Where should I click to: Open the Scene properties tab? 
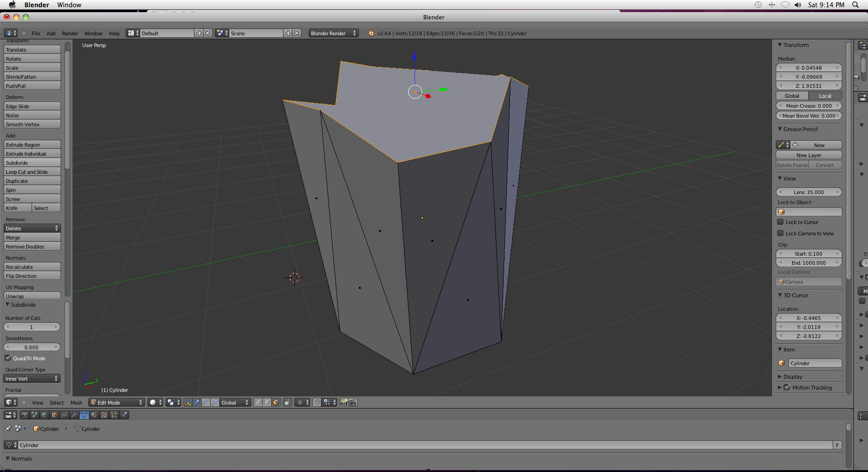pos(35,415)
